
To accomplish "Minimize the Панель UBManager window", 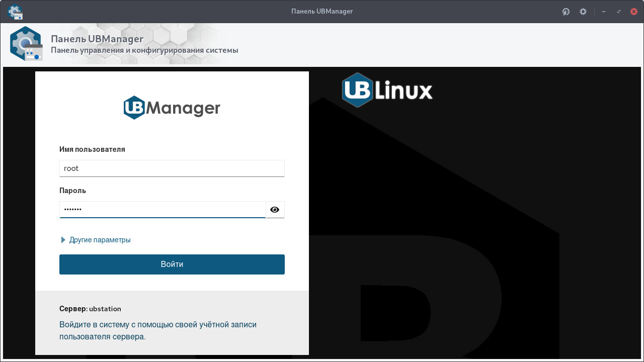I will (604, 12).
